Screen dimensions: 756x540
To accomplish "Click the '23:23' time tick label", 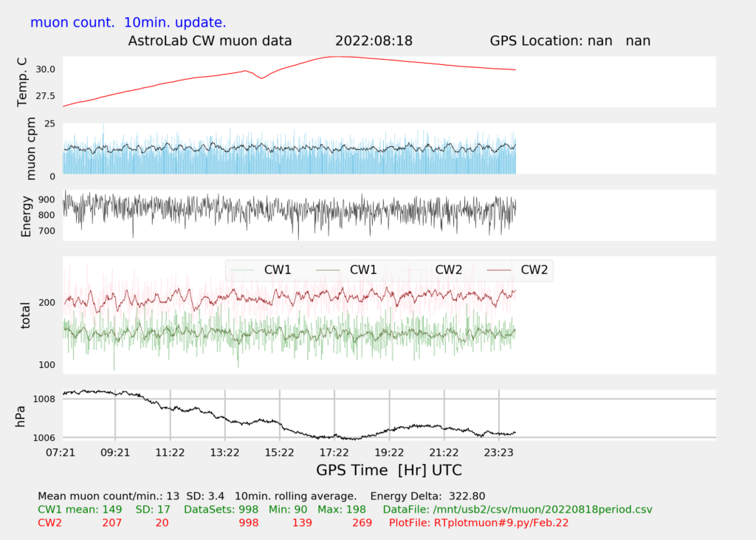I will pos(499,453).
